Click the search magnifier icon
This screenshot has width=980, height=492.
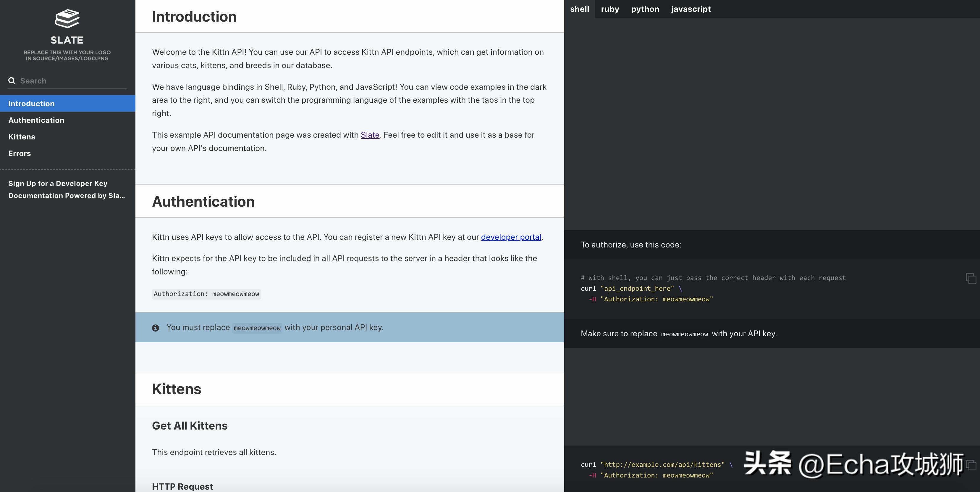pyautogui.click(x=11, y=80)
